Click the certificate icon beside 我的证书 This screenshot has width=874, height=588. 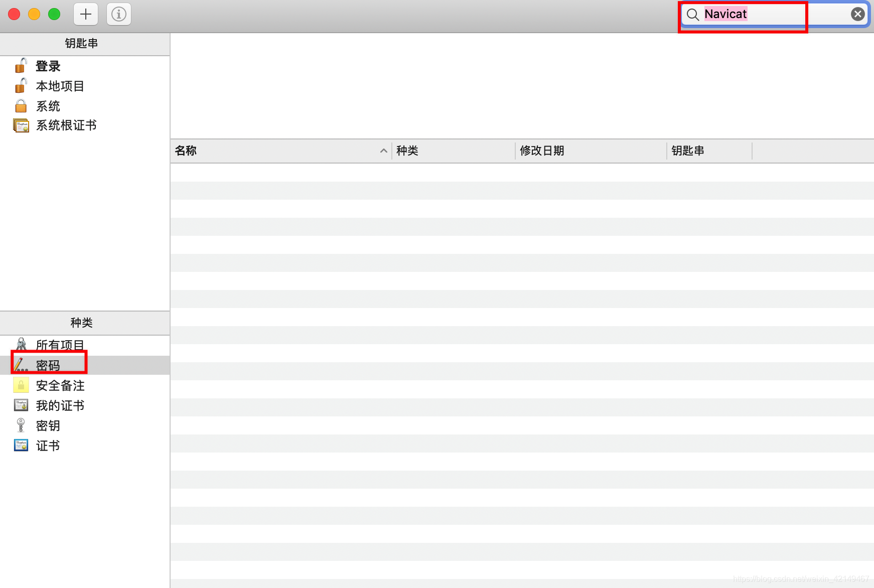21,405
